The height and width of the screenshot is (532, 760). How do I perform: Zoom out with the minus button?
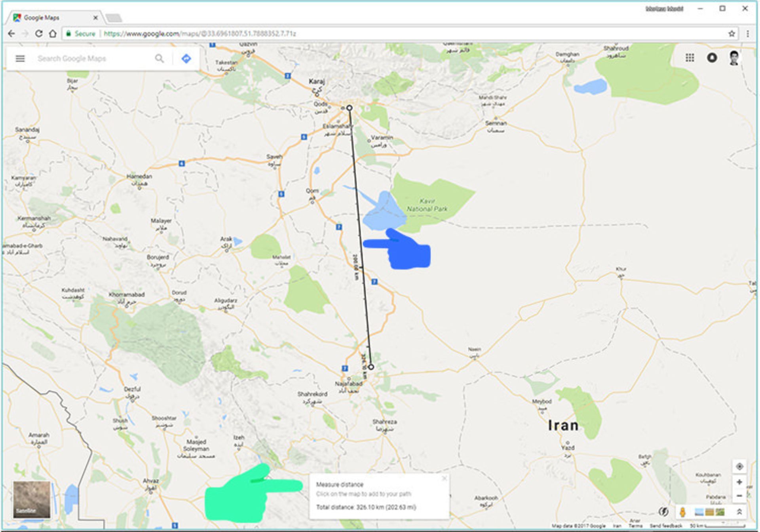point(739,496)
